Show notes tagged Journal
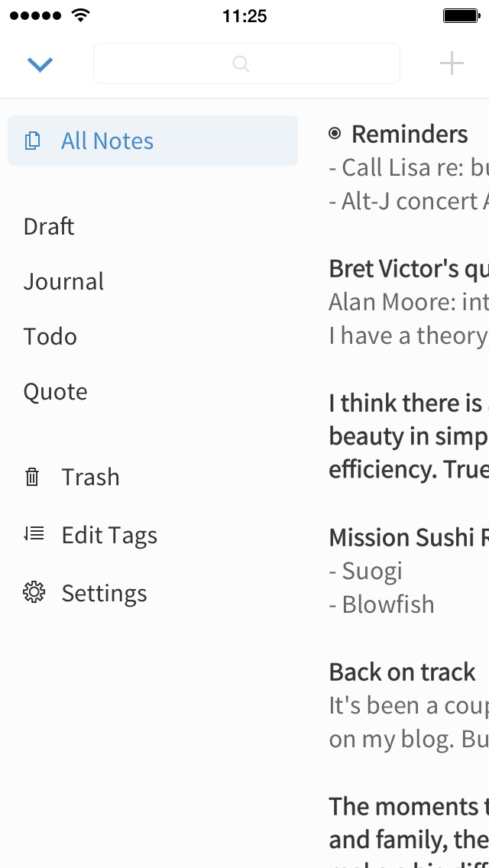The width and height of the screenshot is (489, 868). point(63,282)
